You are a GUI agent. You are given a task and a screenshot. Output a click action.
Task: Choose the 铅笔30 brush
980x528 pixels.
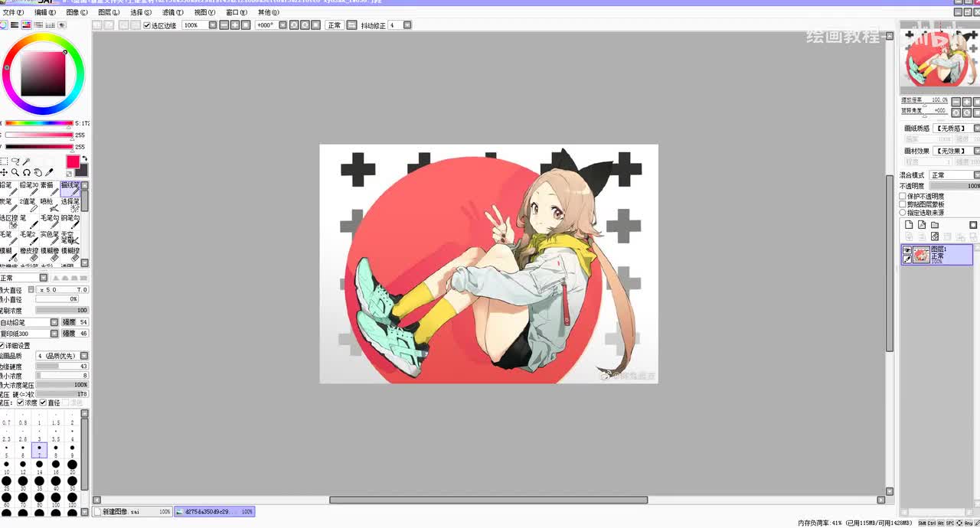click(x=29, y=189)
